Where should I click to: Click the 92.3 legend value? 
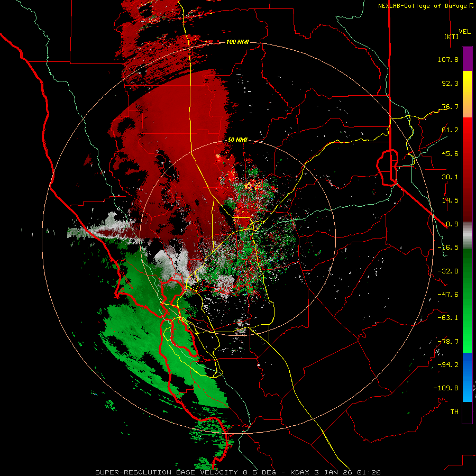point(450,83)
